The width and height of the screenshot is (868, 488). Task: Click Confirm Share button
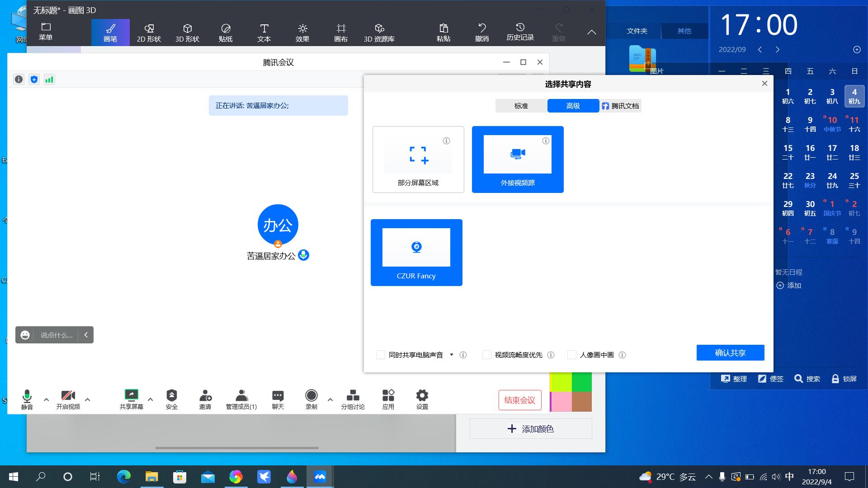tap(730, 352)
